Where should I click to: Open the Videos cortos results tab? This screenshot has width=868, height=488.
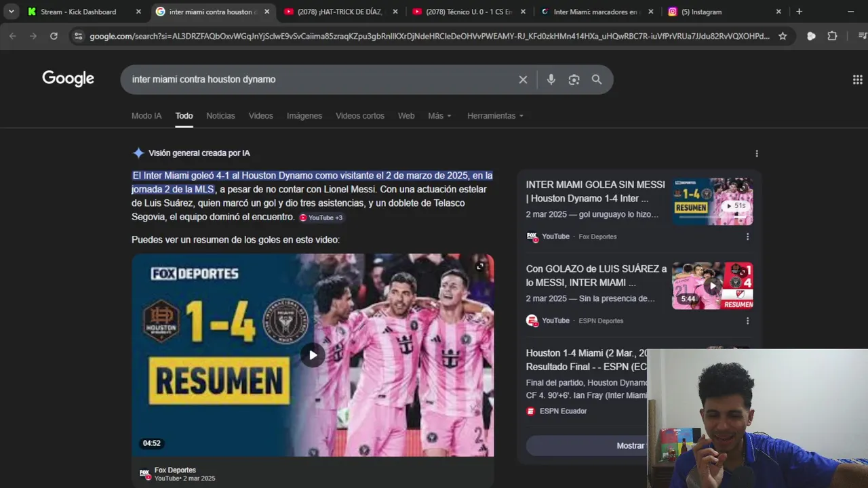pos(360,116)
